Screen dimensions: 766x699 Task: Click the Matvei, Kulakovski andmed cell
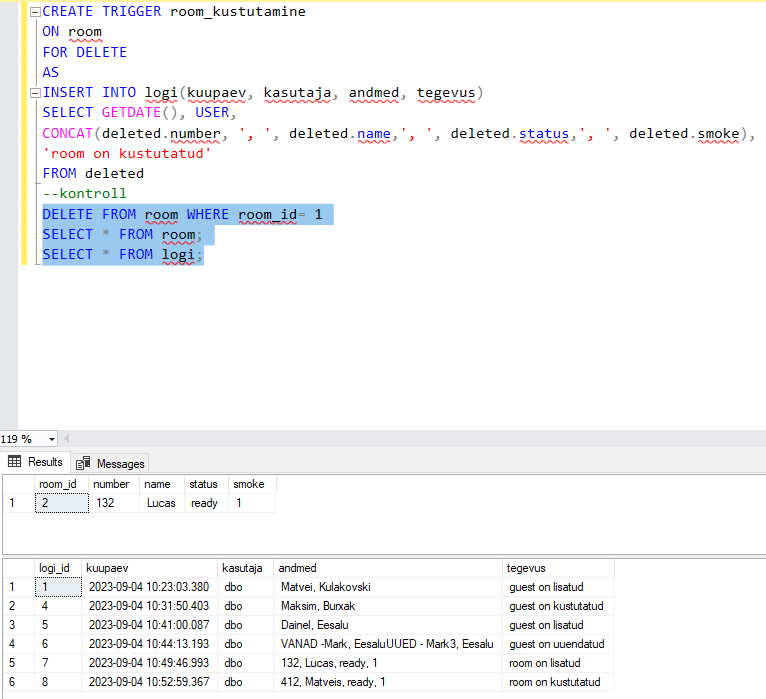click(x=388, y=587)
